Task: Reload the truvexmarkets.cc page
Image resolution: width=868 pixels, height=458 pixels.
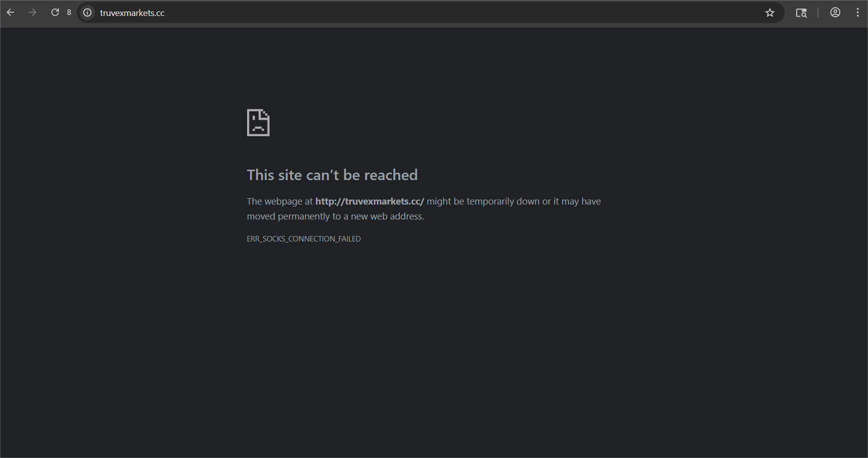Action: tap(55, 12)
